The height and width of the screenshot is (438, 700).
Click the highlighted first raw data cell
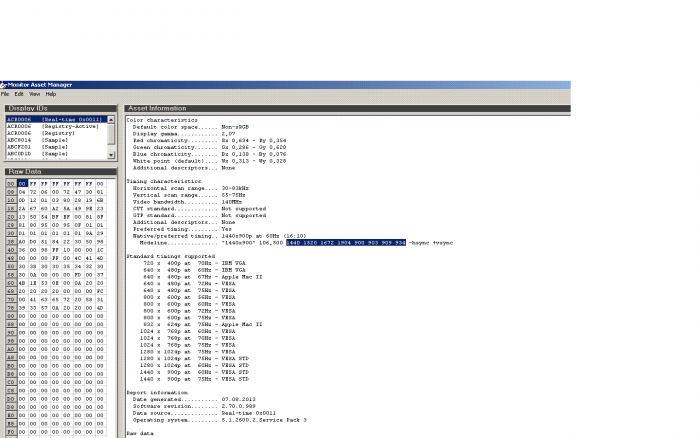coord(22,184)
